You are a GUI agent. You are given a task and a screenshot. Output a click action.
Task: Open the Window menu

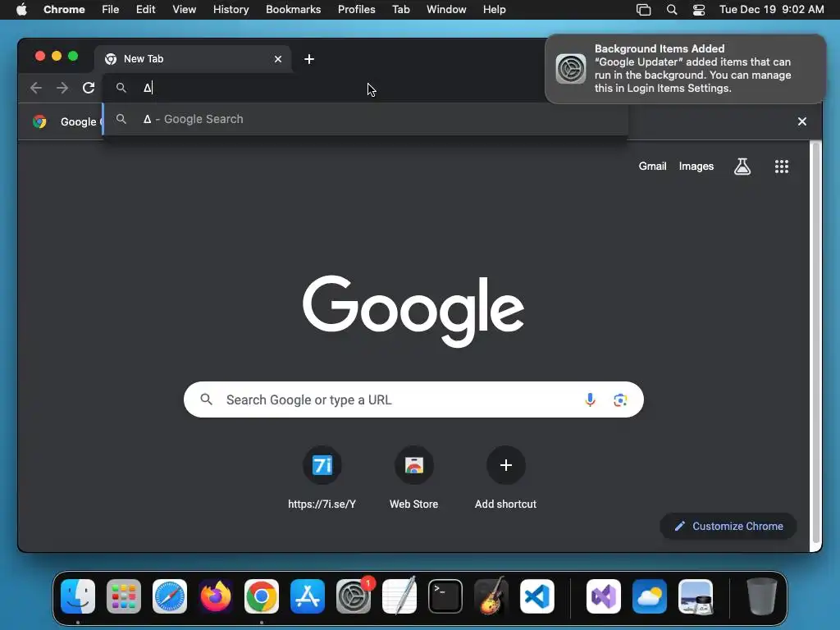tap(446, 10)
